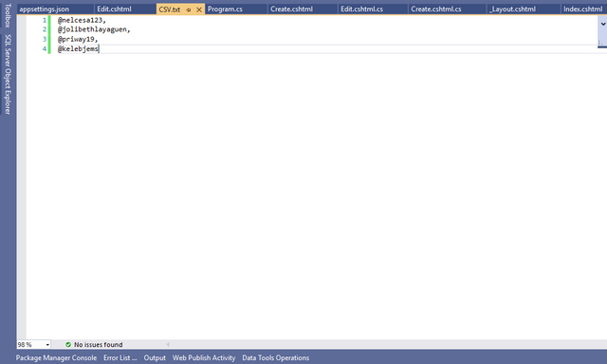Image resolution: width=607 pixels, height=364 pixels.
Task: Open the Index.cshtml tab
Action: (582, 9)
